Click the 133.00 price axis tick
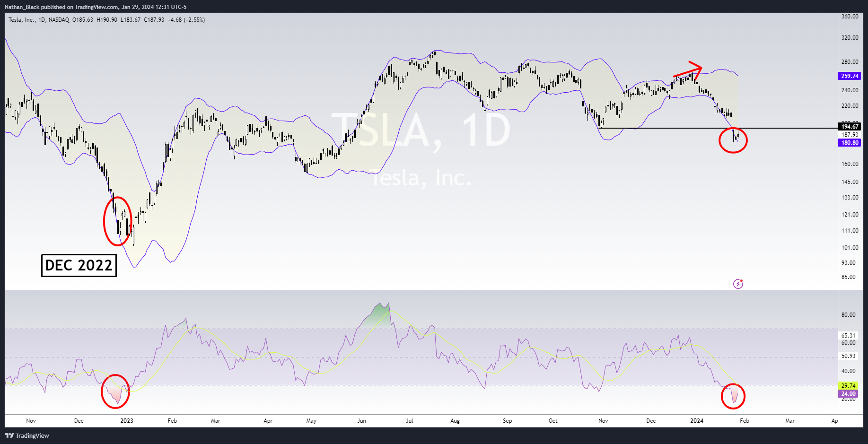Image resolution: width=868 pixels, height=444 pixels. click(x=850, y=198)
